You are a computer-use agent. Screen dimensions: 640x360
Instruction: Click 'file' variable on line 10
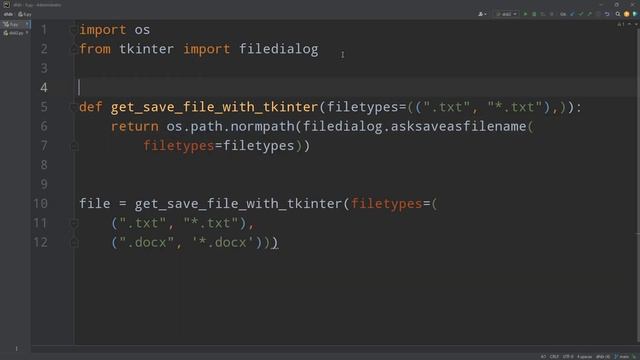(95, 203)
